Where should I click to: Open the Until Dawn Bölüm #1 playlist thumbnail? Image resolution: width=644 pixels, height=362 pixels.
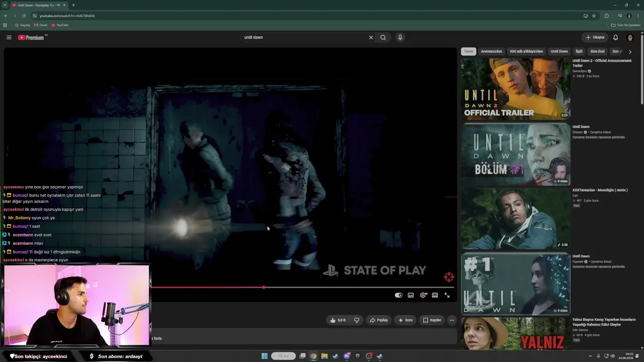coord(516,154)
